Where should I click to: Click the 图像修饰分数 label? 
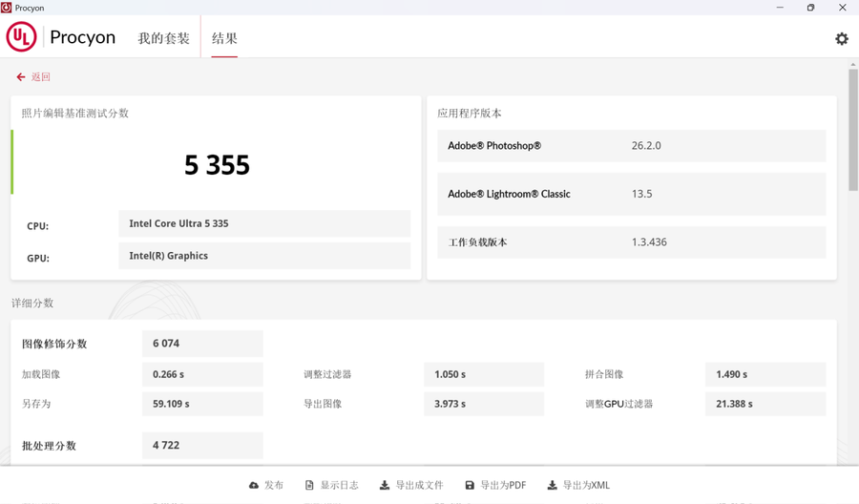[x=54, y=344]
